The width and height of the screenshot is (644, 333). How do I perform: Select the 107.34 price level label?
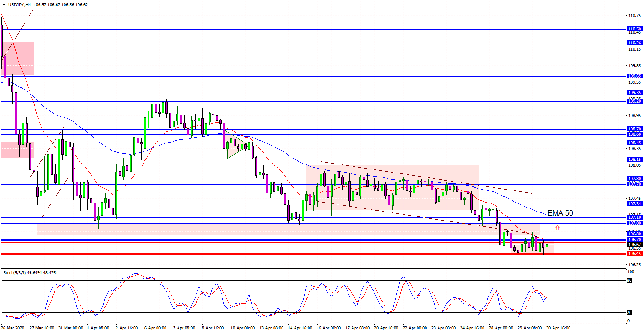point(635,204)
